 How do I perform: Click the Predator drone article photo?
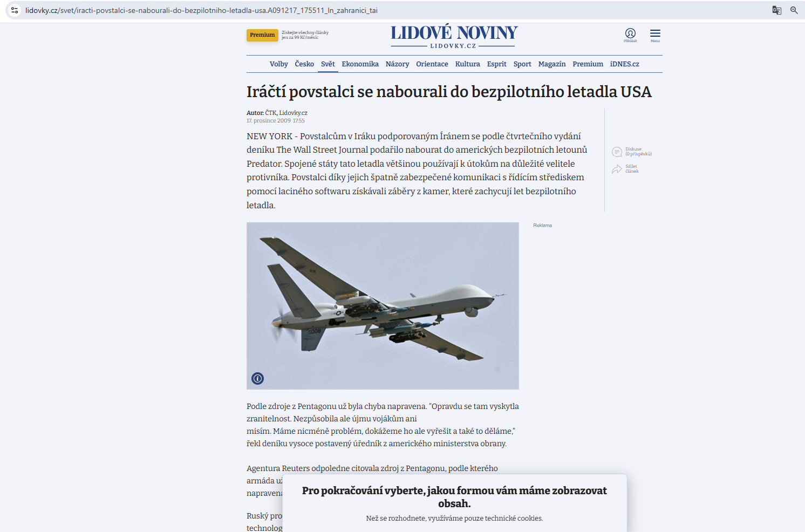pyautogui.click(x=383, y=305)
